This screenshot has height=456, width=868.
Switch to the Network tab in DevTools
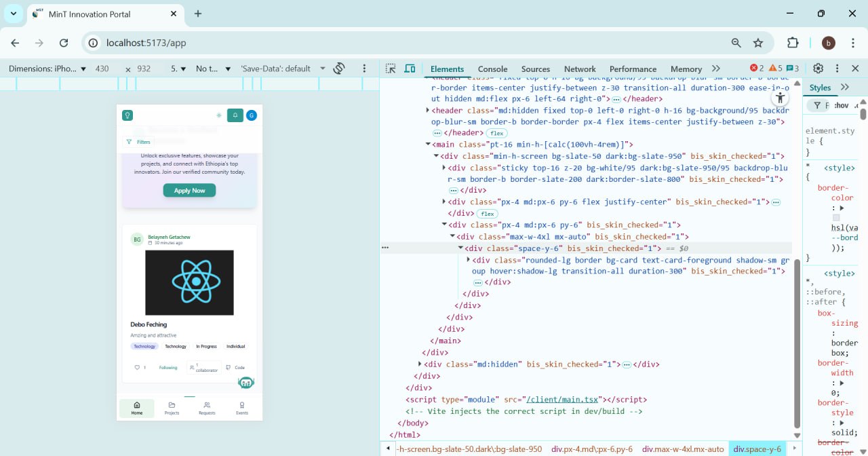tap(580, 69)
